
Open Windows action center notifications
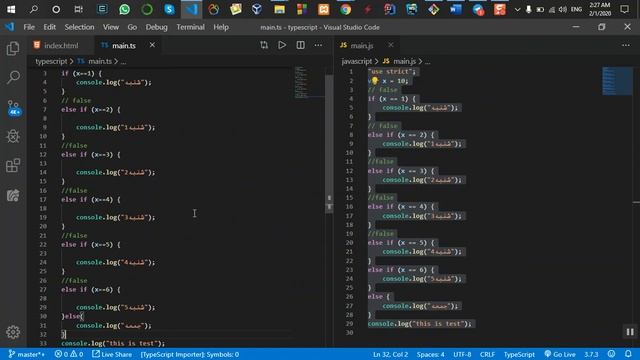(x=624, y=9)
